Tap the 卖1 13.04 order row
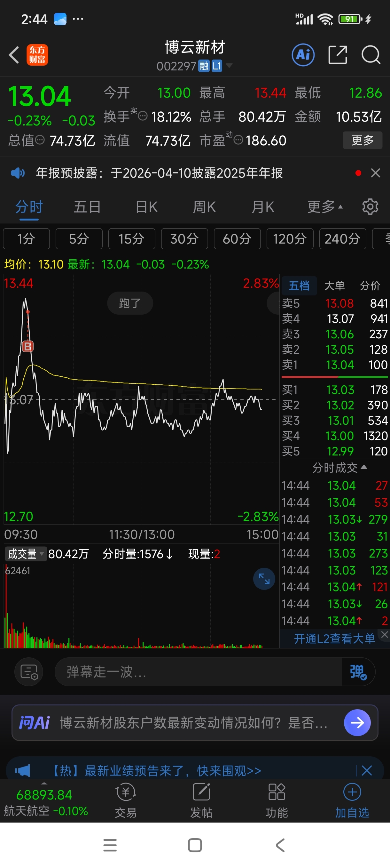 point(335,365)
